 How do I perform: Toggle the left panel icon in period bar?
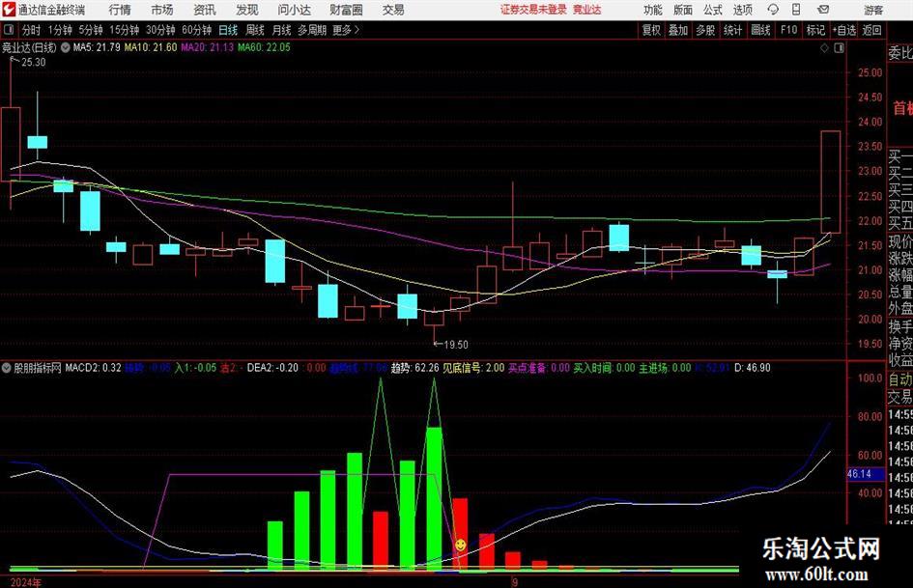(8, 30)
